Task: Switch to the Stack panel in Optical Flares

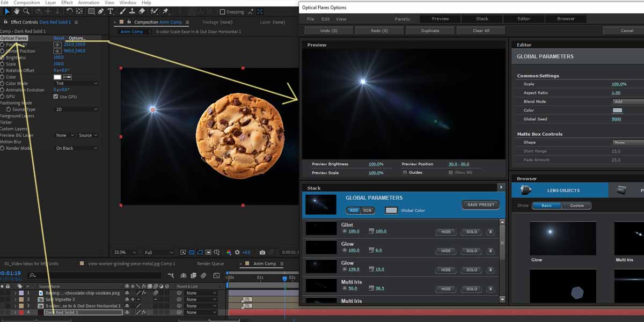Action: coord(482,18)
